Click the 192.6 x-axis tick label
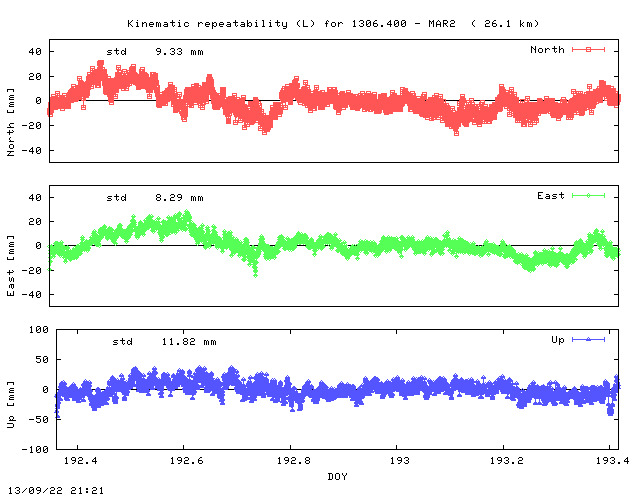640x496 pixels. (x=186, y=460)
